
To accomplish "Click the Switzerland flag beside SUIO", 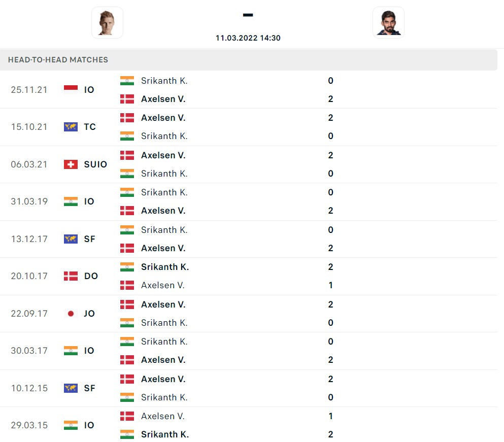I will pyautogui.click(x=71, y=164).
